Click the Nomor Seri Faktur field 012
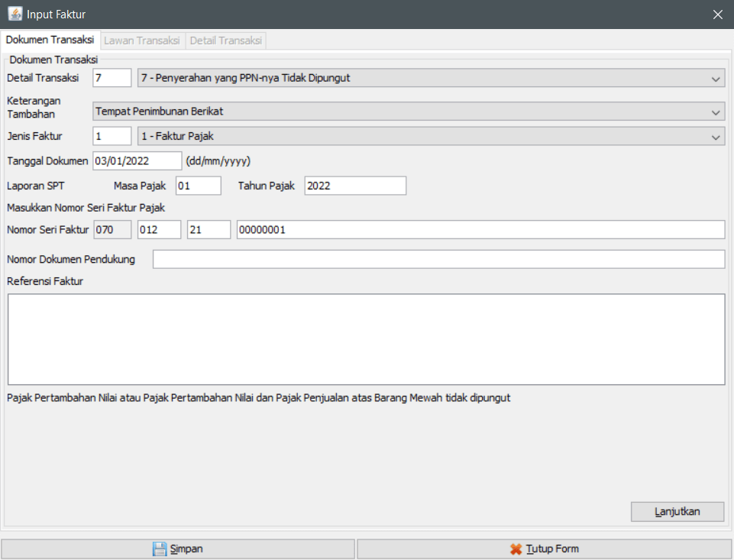734x560 pixels. [159, 230]
